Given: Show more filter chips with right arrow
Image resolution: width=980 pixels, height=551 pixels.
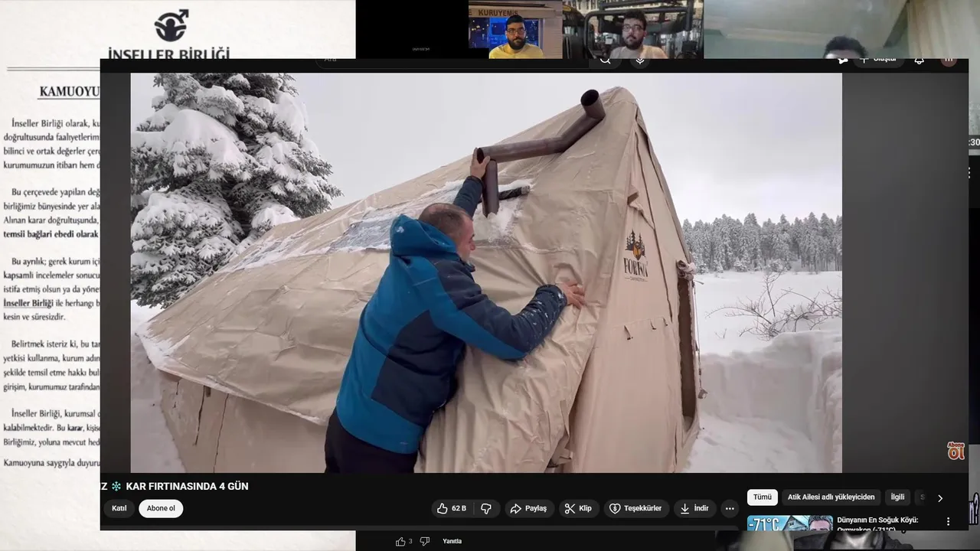Looking at the screenshot, I should pos(940,498).
